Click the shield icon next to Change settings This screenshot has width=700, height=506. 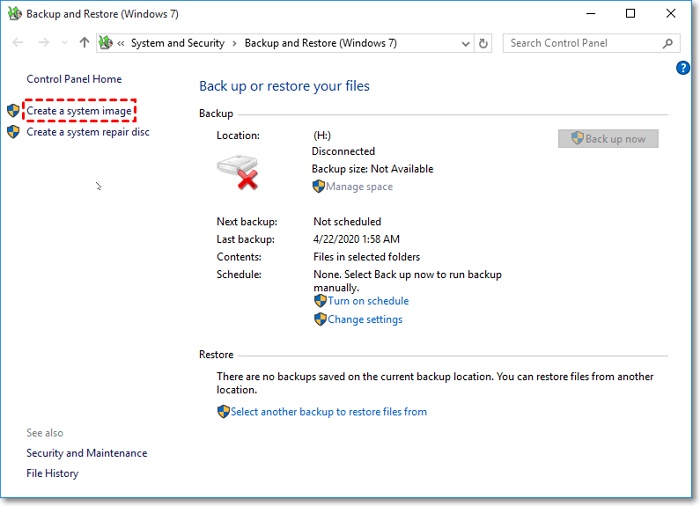click(320, 319)
